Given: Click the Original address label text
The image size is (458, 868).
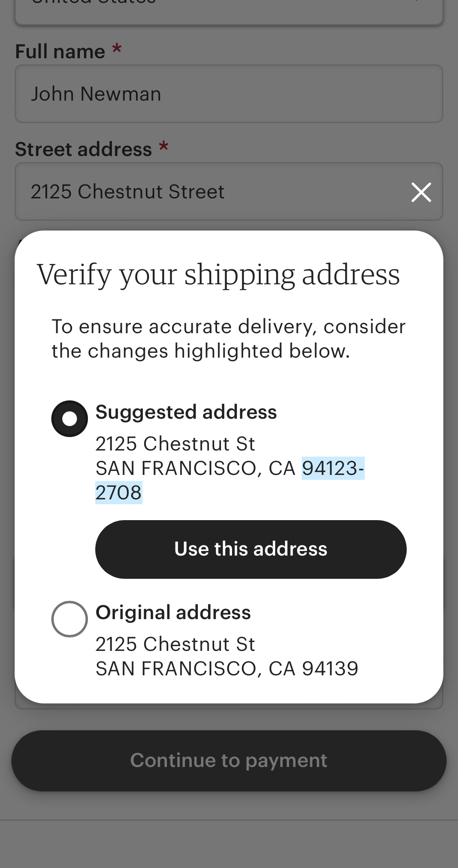Looking at the screenshot, I should coord(173,612).
